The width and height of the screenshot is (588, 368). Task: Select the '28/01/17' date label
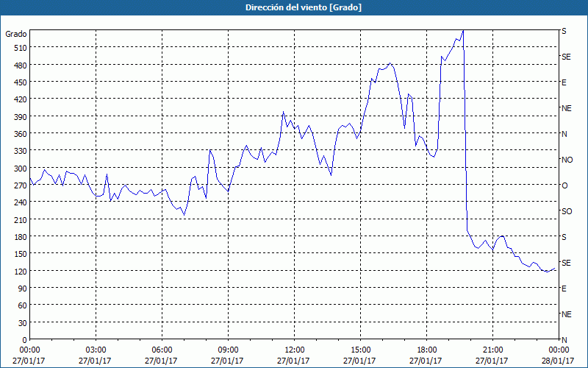coord(559,361)
